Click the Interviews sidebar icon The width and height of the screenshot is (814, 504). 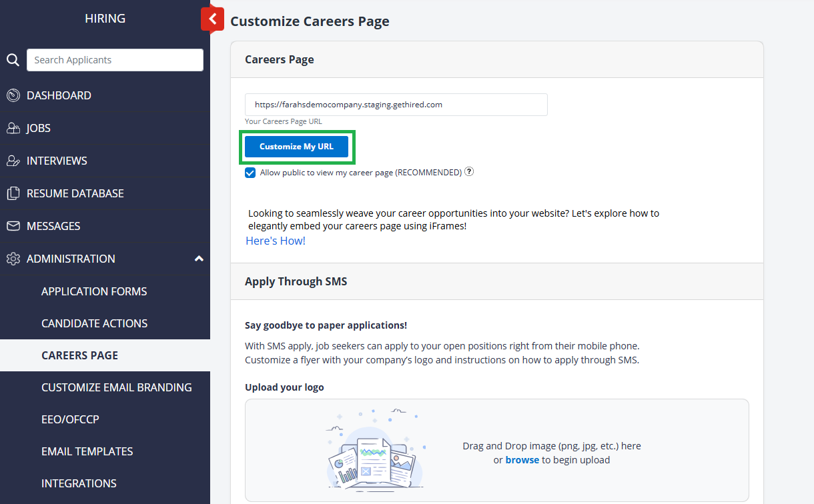[x=13, y=161]
